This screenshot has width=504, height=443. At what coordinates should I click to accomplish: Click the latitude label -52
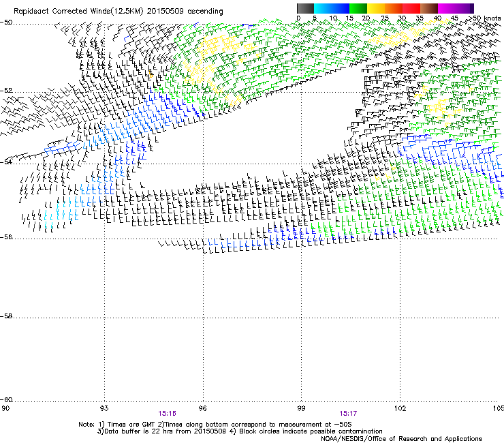point(6,91)
